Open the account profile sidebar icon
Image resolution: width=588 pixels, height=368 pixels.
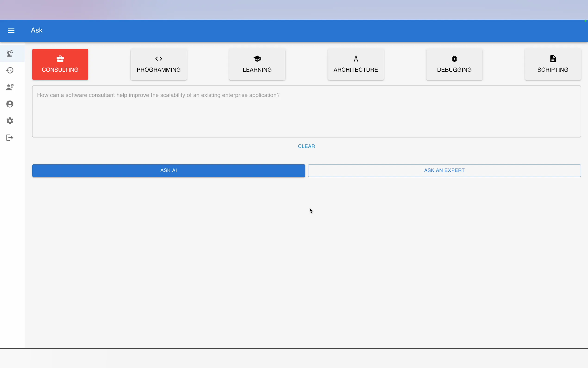tap(10, 104)
